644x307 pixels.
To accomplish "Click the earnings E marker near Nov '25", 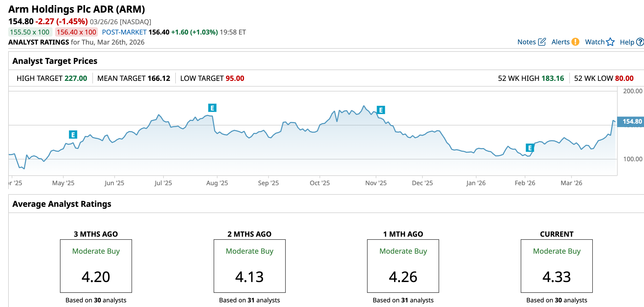I will click(381, 110).
